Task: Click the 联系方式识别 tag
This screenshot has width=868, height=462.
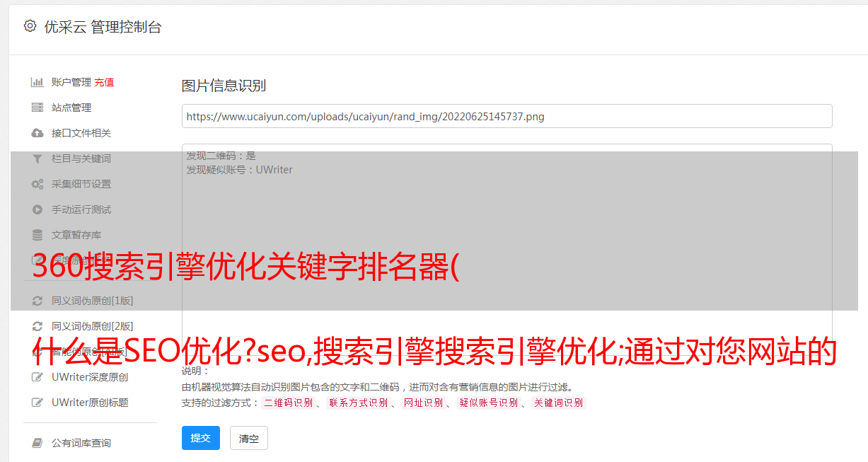Action: [x=358, y=403]
